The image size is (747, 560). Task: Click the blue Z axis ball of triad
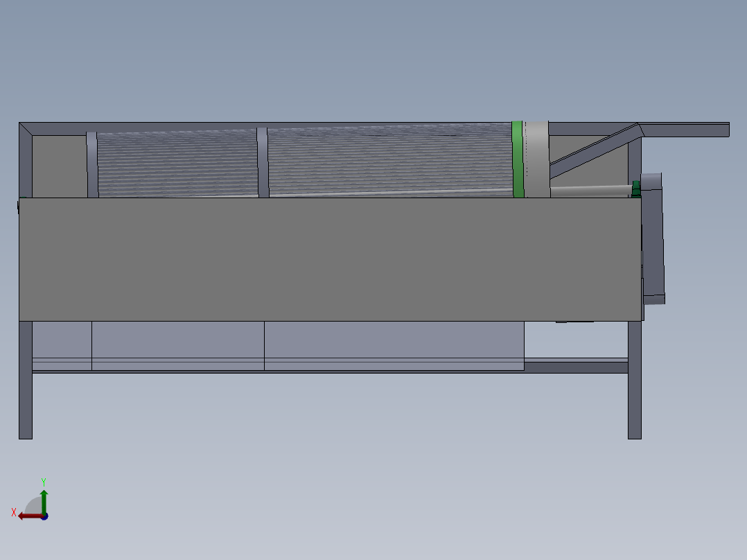45,516
